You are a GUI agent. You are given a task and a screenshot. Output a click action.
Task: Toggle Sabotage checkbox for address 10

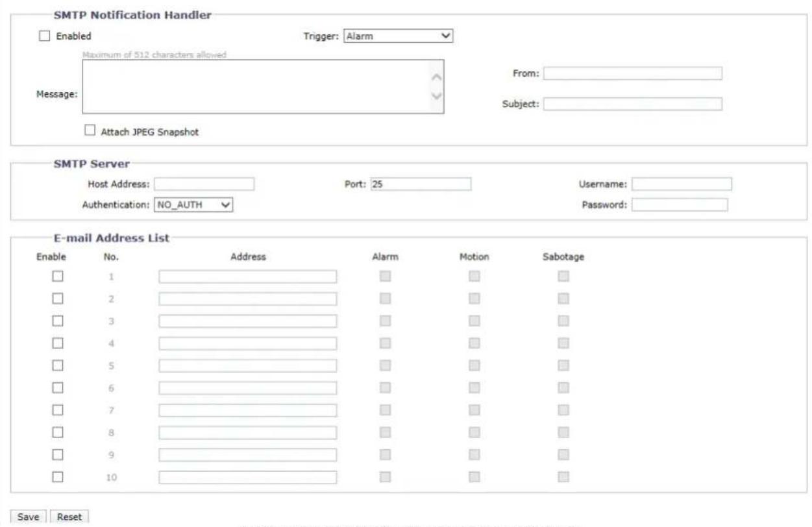(x=563, y=477)
